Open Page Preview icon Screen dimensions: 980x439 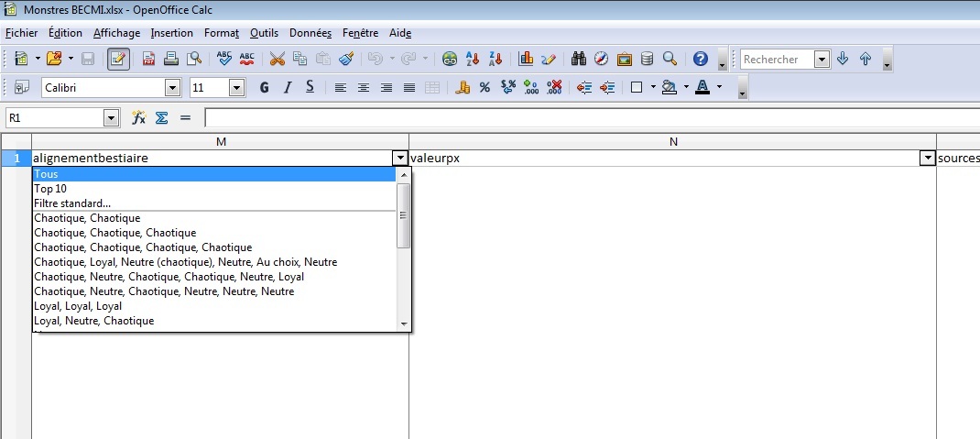[194, 59]
